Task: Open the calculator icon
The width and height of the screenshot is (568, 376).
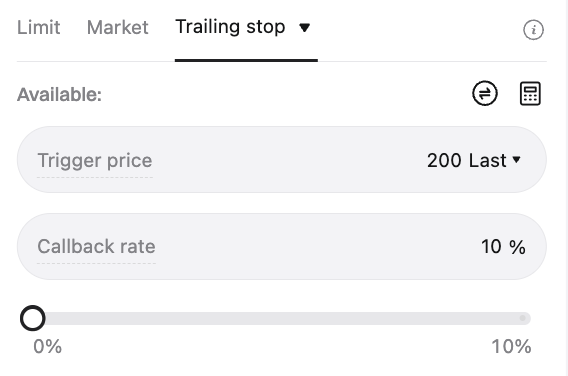Action: (530, 93)
